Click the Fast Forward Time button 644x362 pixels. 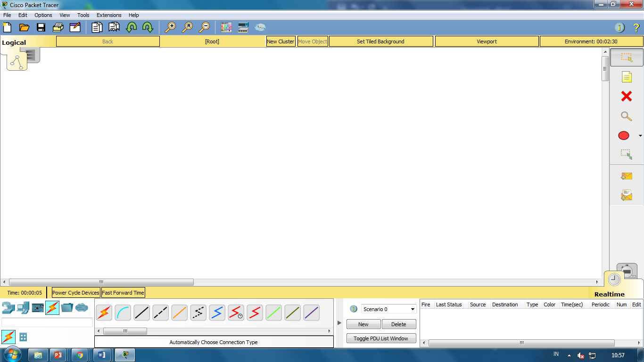point(123,293)
